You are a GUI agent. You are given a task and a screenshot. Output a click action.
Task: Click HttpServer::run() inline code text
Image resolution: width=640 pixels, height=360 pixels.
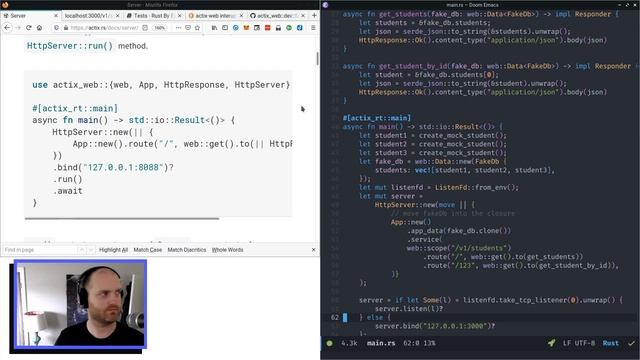(x=70, y=46)
